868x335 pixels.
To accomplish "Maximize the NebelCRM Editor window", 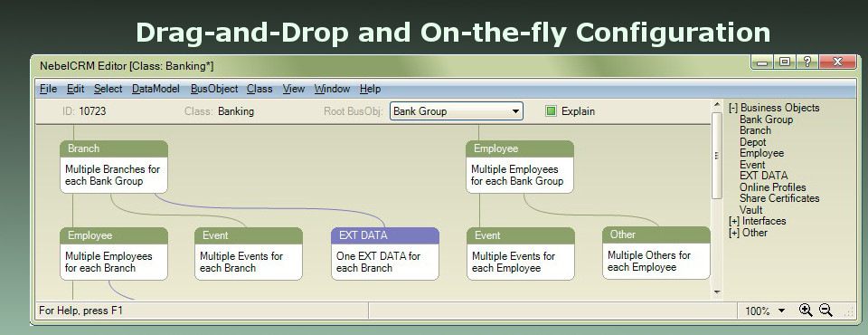I will coord(785,62).
